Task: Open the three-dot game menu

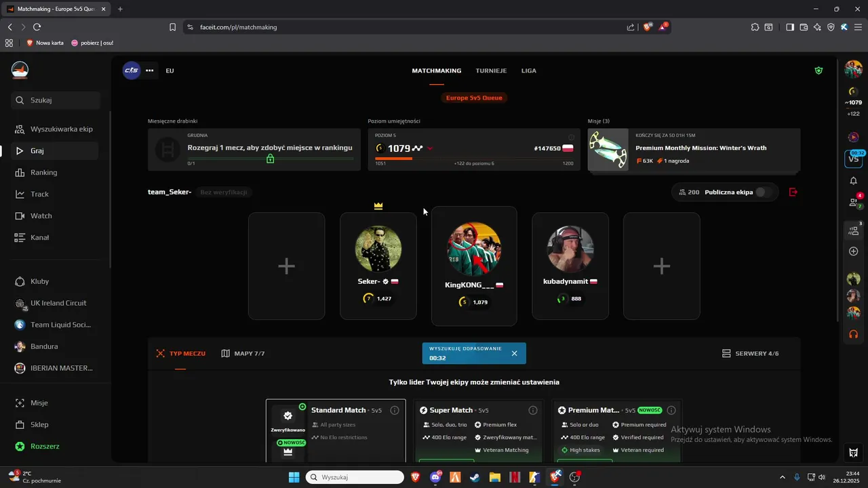Action: [x=150, y=70]
